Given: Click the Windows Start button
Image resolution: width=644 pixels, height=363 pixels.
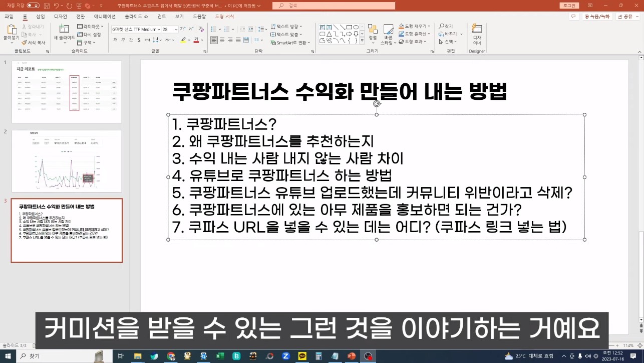Looking at the screenshot, I should pyautogui.click(x=8, y=356).
